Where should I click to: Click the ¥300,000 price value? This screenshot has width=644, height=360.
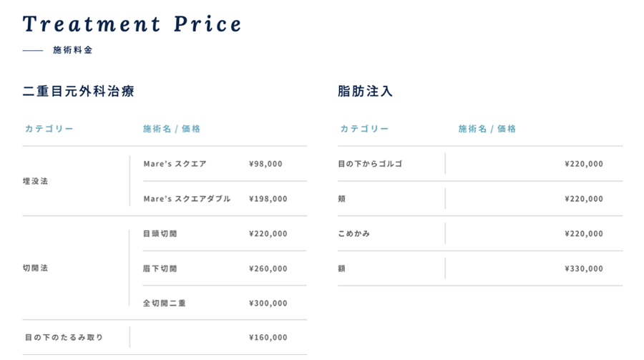pyautogui.click(x=268, y=303)
